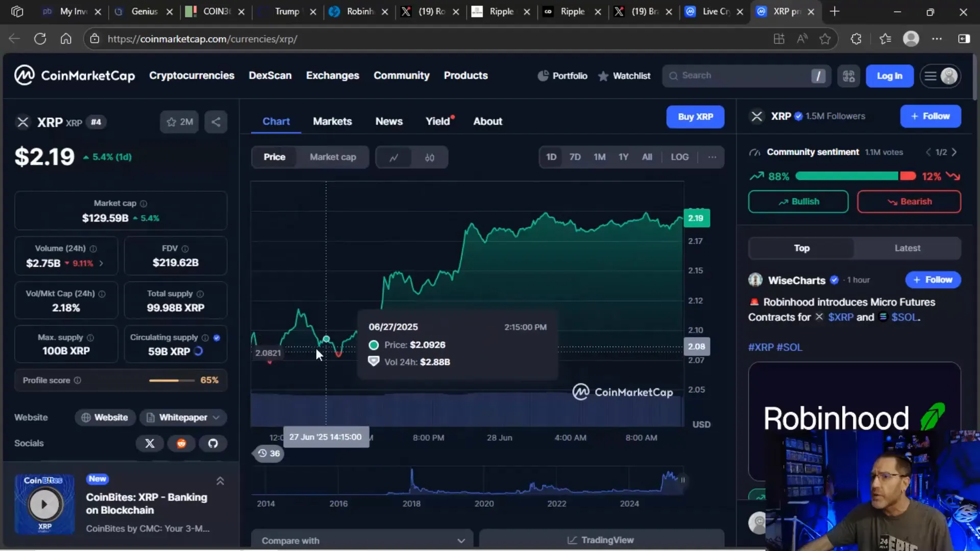Viewport: 980px width, 551px height.
Task: Switch to the Yield tab
Action: pyautogui.click(x=438, y=121)
